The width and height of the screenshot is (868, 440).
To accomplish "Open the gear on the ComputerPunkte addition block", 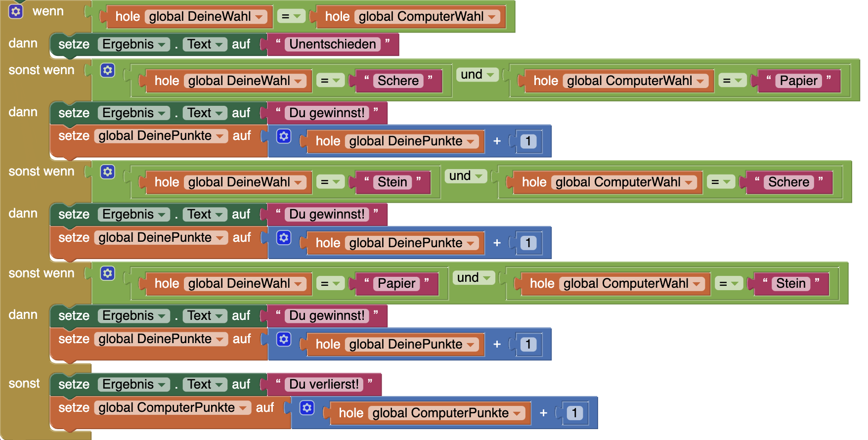I will pyautogui.click(x=307, y=408).
